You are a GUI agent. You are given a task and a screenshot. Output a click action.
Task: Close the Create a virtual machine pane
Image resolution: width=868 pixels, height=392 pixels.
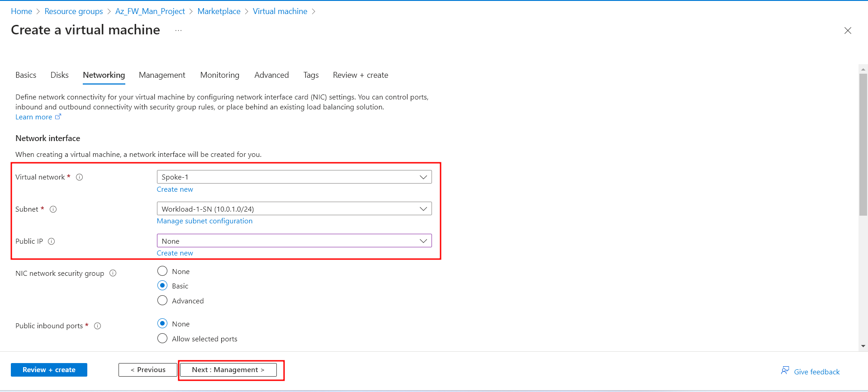pos(847,30)
